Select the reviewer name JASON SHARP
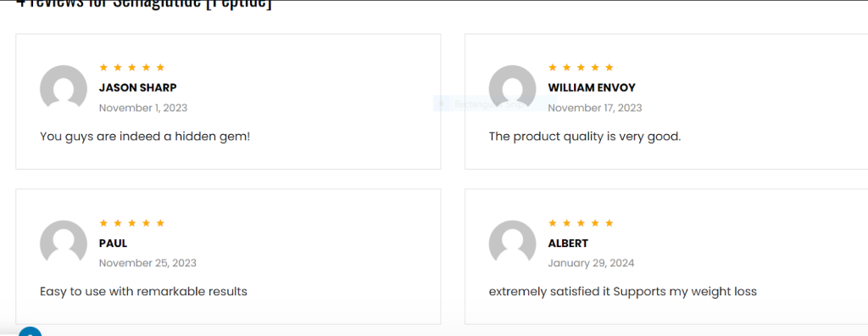Image resolution: width=868 pixels, height=336 pixels. [138, 87]
